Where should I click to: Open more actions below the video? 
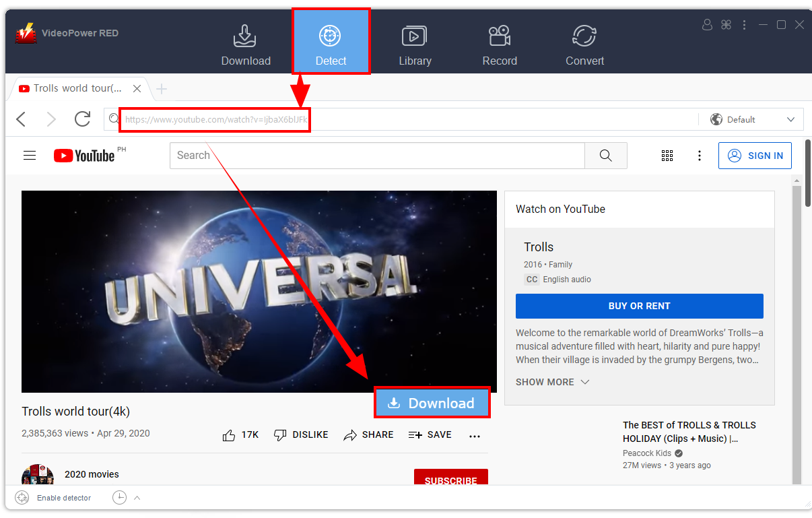point(475,436)
